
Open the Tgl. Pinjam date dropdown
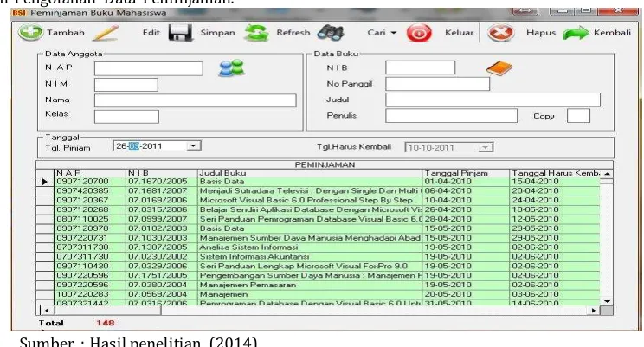coord(193,145)
